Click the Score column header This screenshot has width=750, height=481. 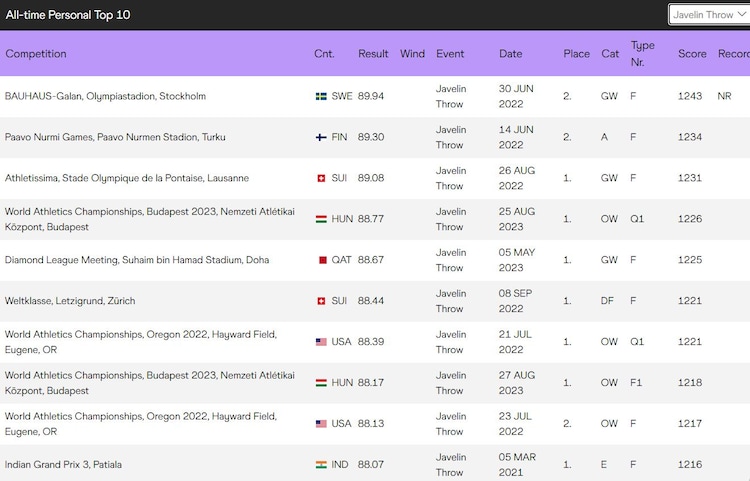tap(692, 54)
